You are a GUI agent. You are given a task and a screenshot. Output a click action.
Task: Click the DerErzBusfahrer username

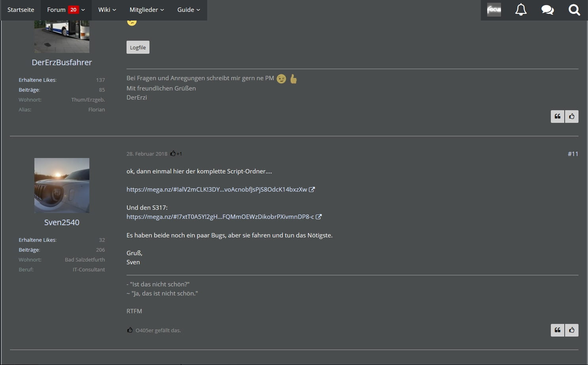click(62, 62)
